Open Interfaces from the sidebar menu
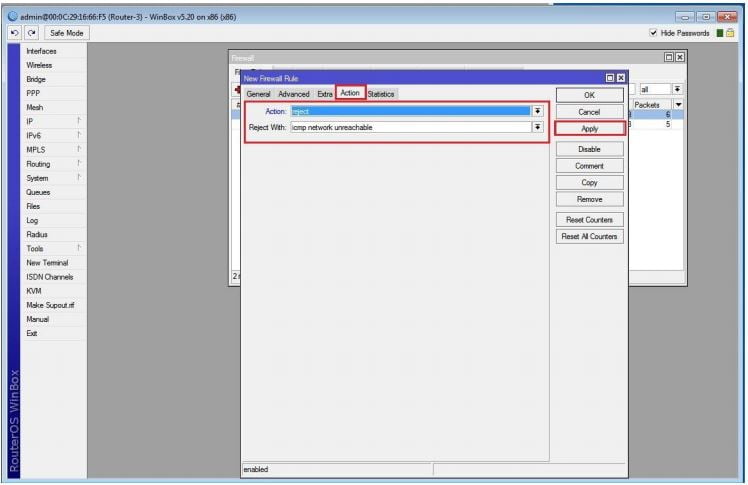Image resolution: width=748 pixels, height=485 pixels. pyautogui.click(x=41, y=51)
